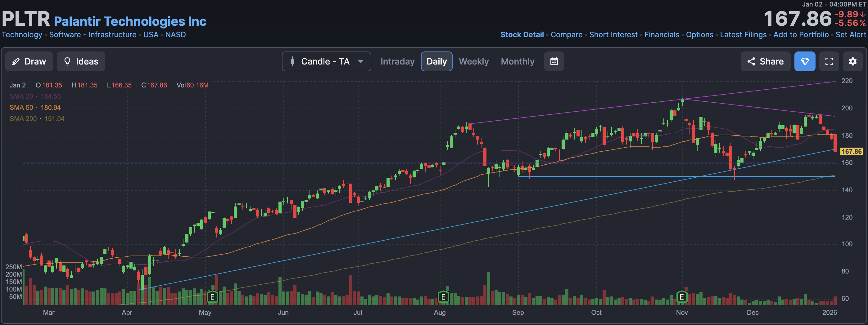Switch to the Intraday timeframe
The height and width of the screenshot is (325, 868).
click(397, 62)
